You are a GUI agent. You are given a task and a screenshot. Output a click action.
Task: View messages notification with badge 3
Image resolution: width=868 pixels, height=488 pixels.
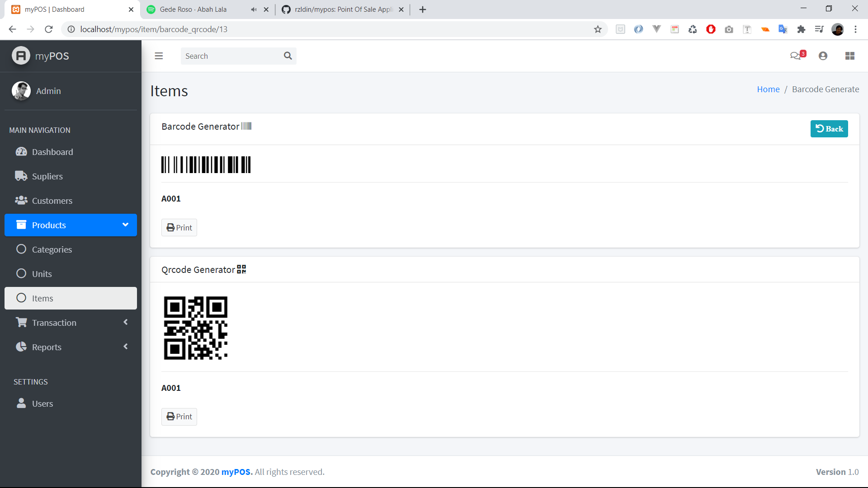[x=796, y=56]
